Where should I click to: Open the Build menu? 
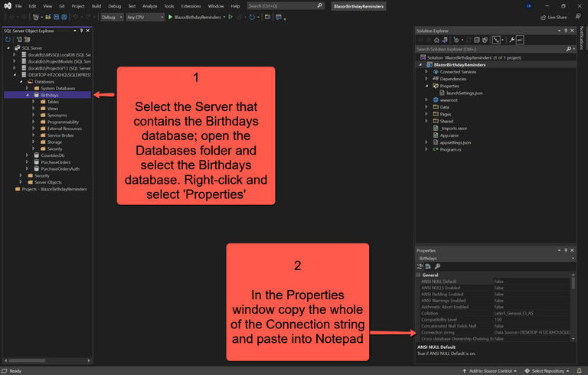(96, 5)
